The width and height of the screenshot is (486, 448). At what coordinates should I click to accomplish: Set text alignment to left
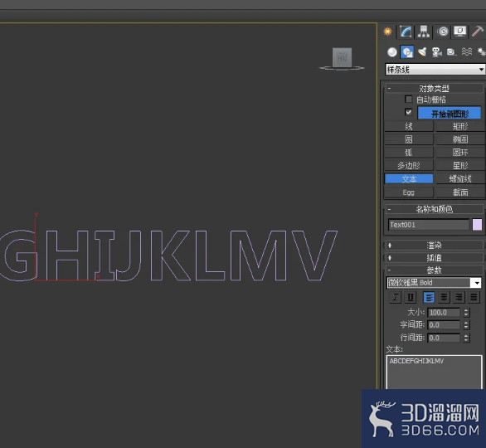pos(429,297)
